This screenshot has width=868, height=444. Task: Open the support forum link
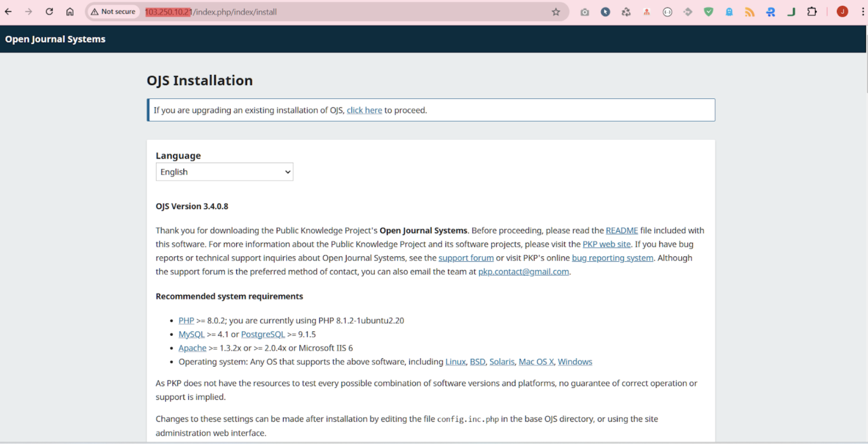tap(466, 258)
